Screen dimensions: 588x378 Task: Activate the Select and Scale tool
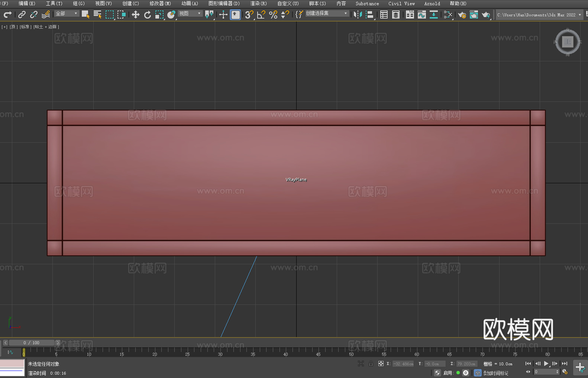tap(159, 14)
